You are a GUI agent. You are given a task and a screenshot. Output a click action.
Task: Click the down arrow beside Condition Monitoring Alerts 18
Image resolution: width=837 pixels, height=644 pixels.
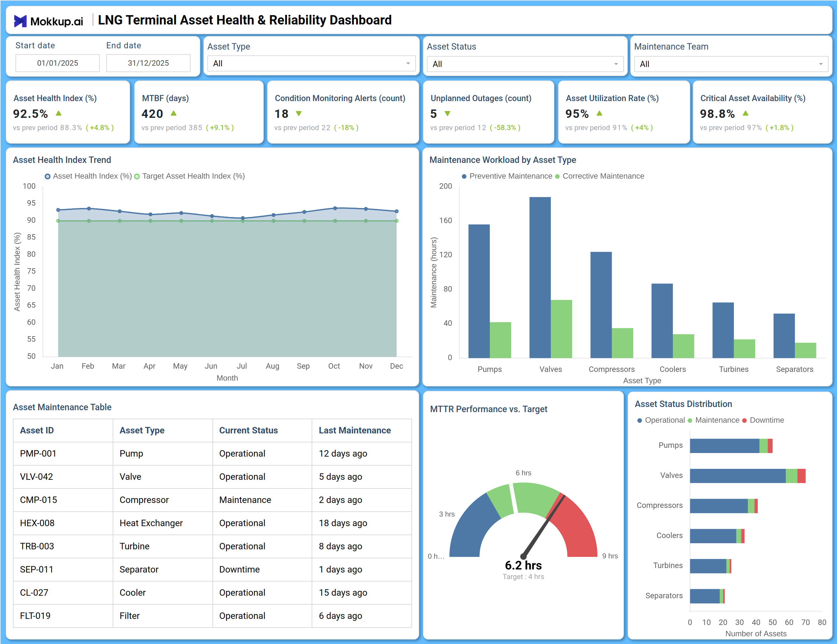point(299,113)
